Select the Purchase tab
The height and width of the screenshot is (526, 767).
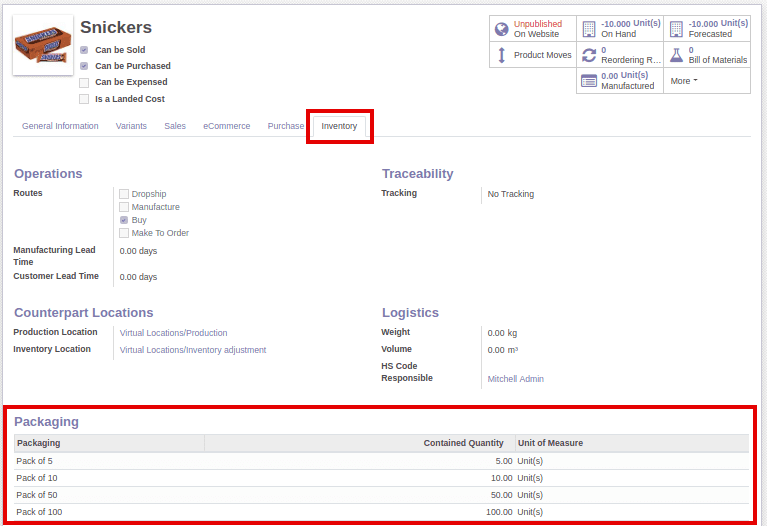286,126
